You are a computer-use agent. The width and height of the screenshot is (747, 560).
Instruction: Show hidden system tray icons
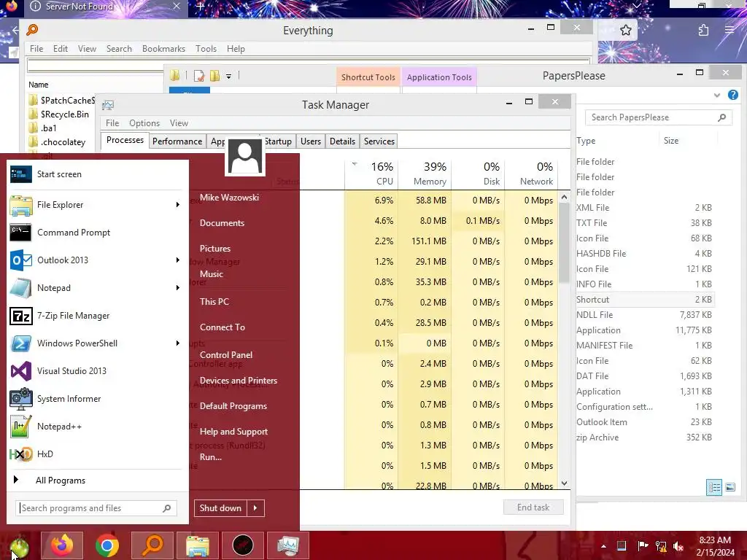click(603, 546)
